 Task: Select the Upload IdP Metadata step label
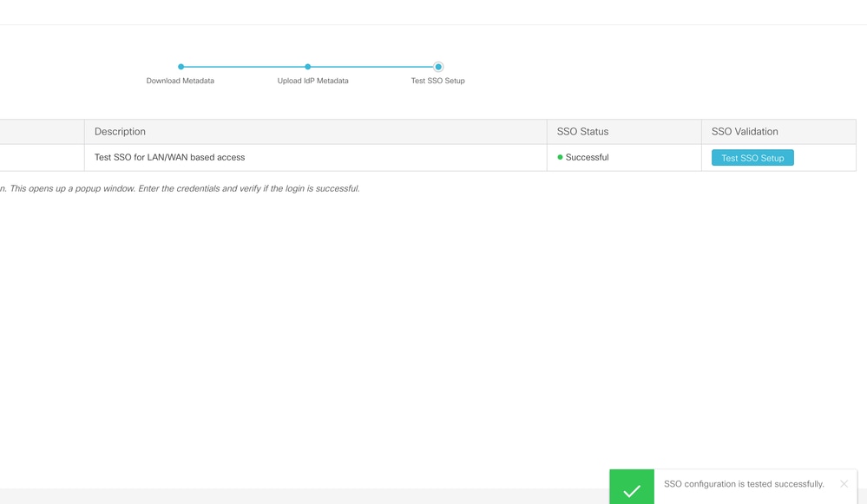point(312,80)
